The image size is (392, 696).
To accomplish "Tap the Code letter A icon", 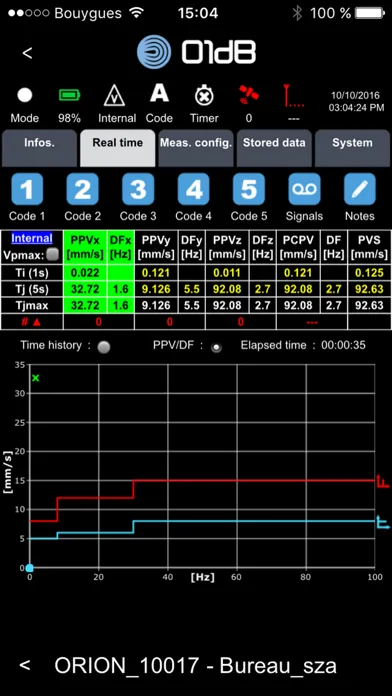I will point(159,93).
